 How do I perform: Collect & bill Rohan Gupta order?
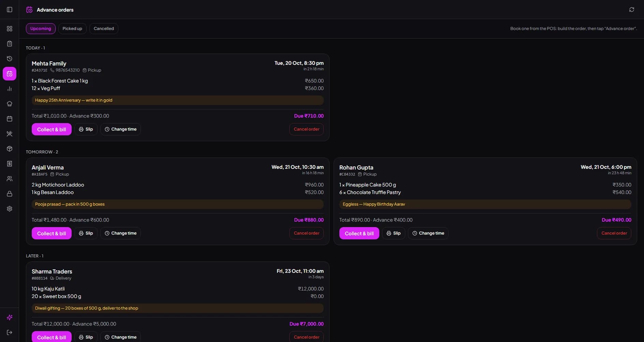359,233
